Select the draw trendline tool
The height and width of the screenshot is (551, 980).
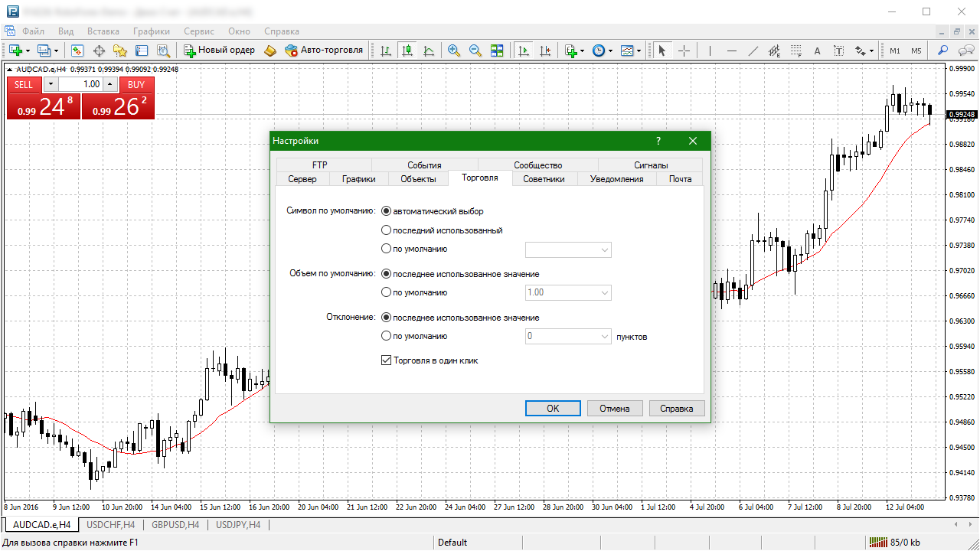click(x=753, y=51)
